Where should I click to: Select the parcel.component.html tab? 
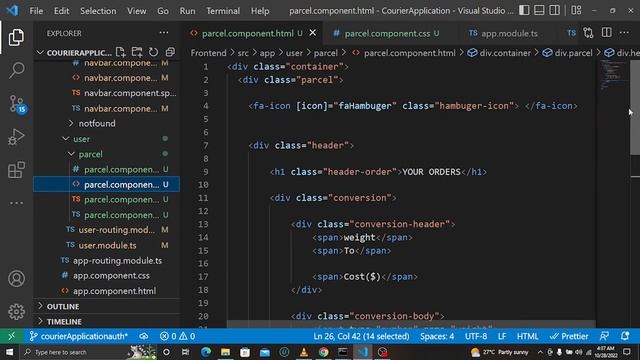click(247, 33)
